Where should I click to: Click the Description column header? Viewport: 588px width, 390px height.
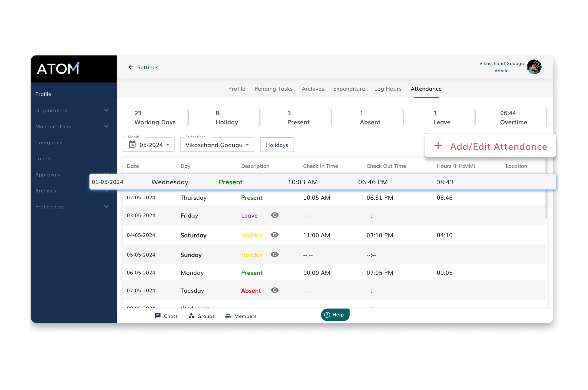click(255, 166)
